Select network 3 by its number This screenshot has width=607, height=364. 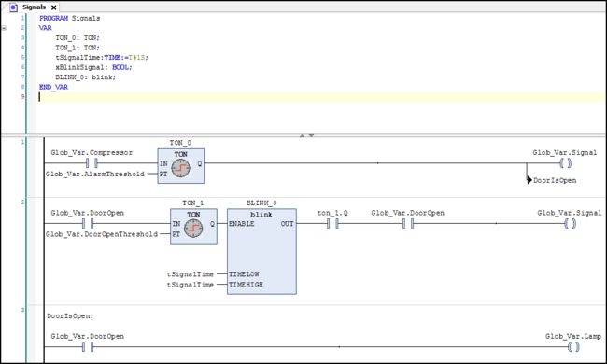[x=22, y=310]
